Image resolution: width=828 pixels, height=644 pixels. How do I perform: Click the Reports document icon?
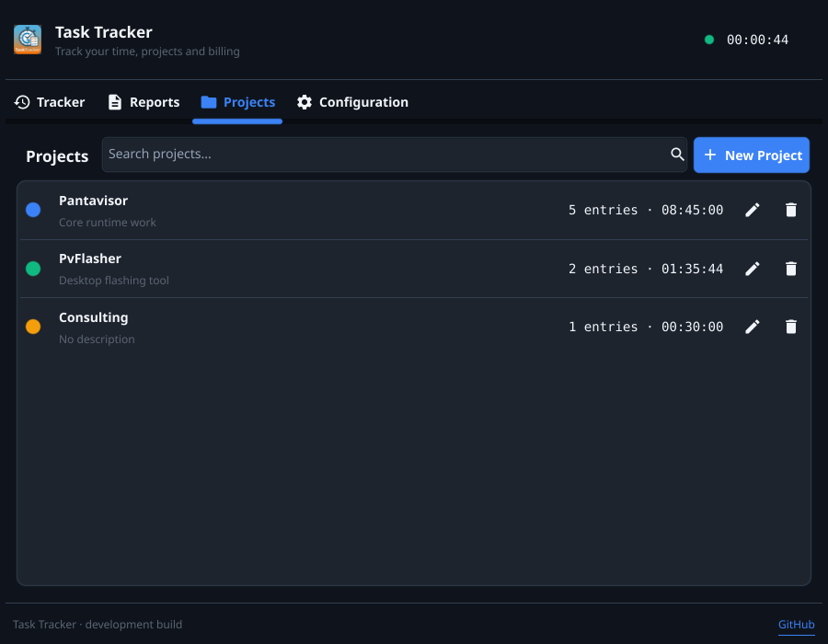point(115,102)
